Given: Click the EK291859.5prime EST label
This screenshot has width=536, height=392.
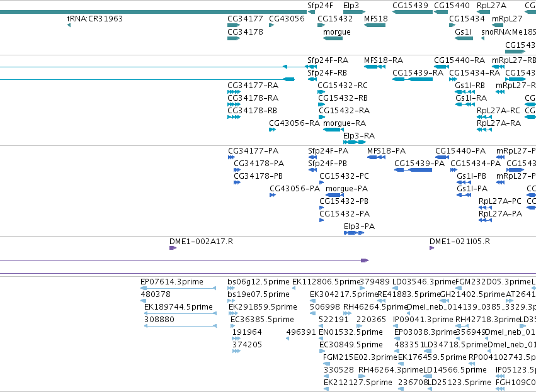Looking at the screenshot, I should coord(263,307).
